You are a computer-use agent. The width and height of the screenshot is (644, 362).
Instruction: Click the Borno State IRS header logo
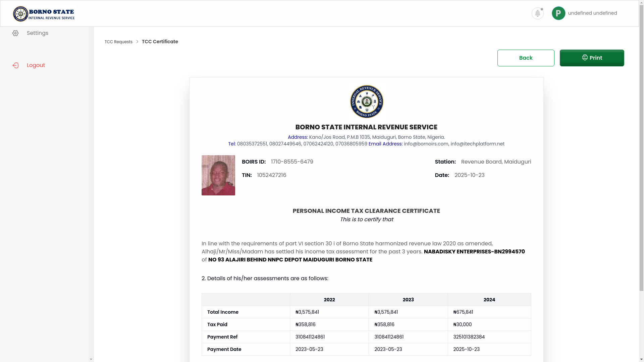tap(44, 14)
